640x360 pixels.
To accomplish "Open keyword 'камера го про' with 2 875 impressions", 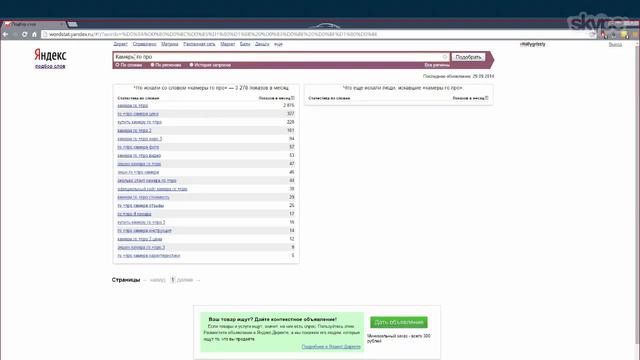I will 133,106.
